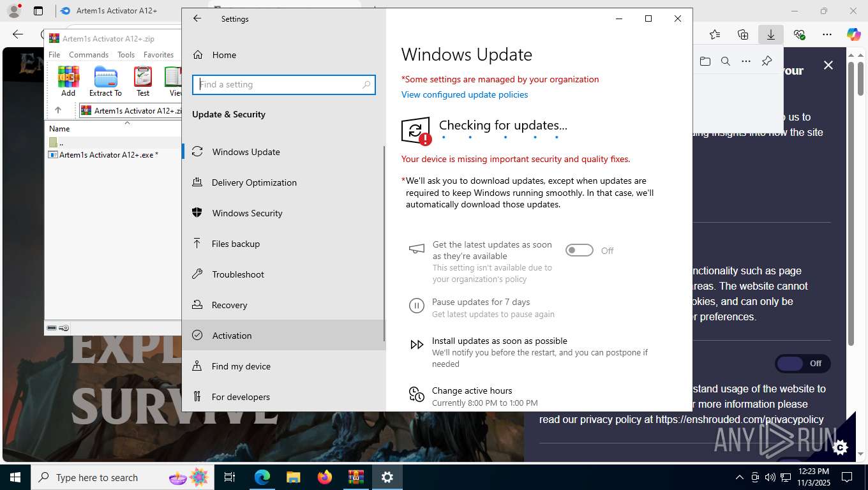Open Edge Settings and more menu
This screenshot has width=868, height=490.
pos(827,34)
